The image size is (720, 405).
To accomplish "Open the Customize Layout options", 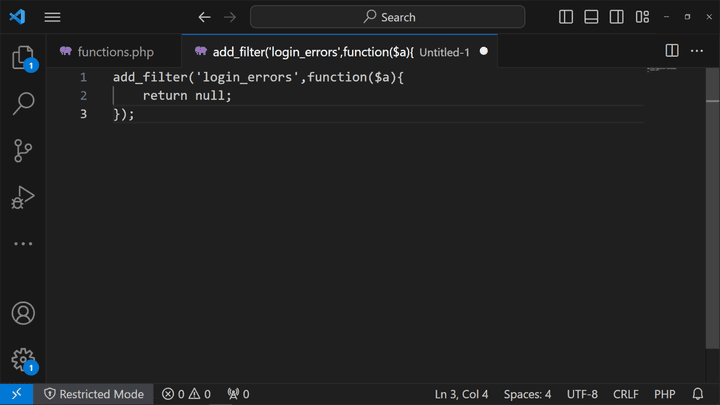I will (x=642, y=17).
